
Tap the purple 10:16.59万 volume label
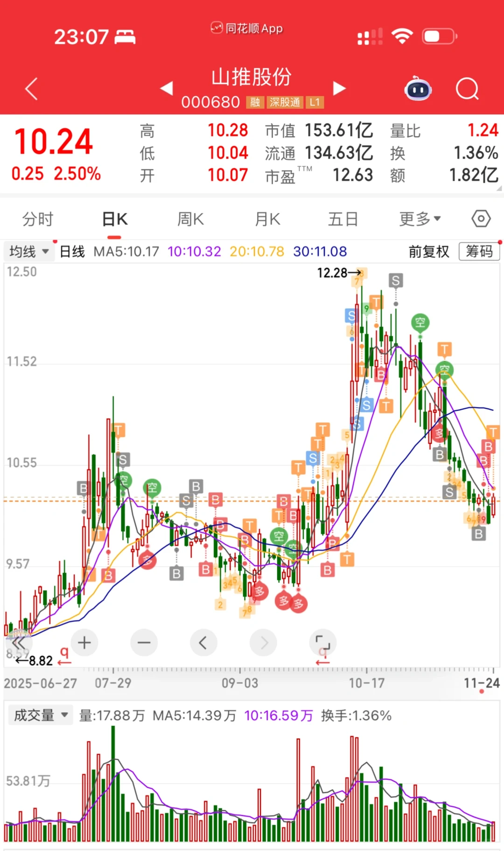click(279, 716)
